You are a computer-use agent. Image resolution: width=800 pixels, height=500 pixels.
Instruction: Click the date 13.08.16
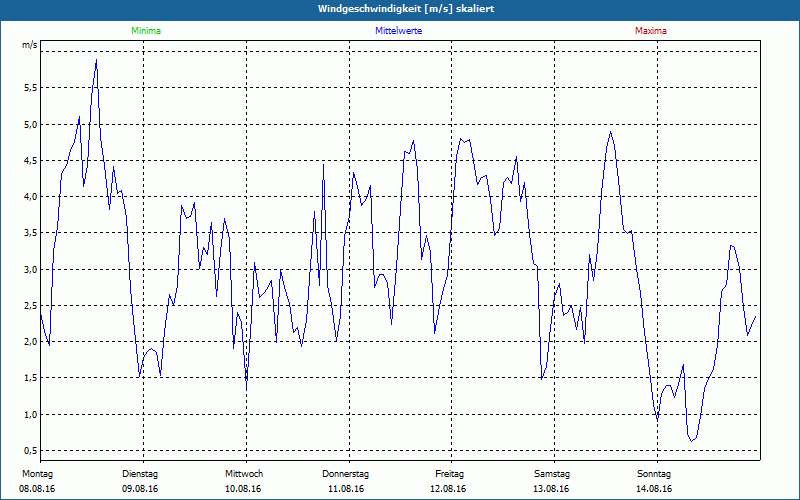click(x=551, y=489)
